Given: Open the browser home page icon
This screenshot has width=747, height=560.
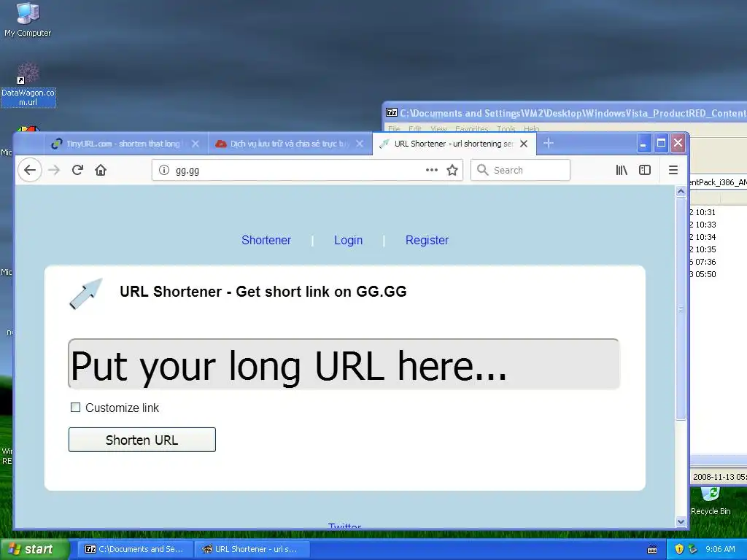Looking at the screenshot, I should coord(101,170).
